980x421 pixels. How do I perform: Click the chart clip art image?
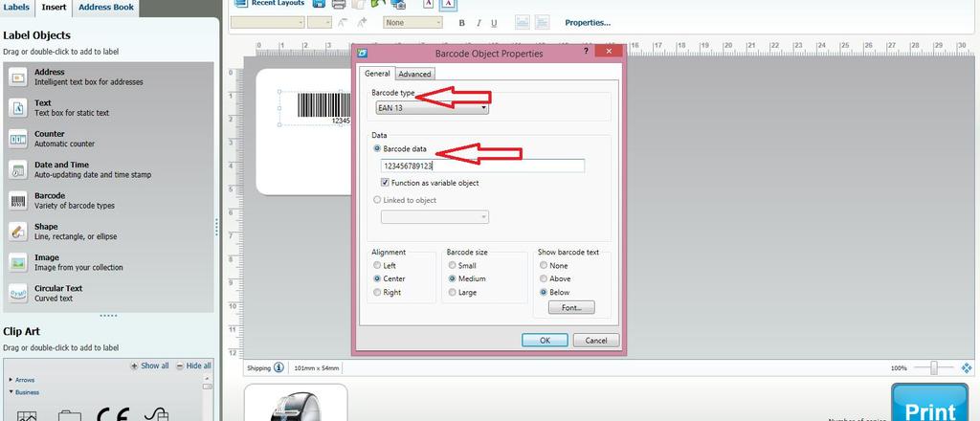27,416
